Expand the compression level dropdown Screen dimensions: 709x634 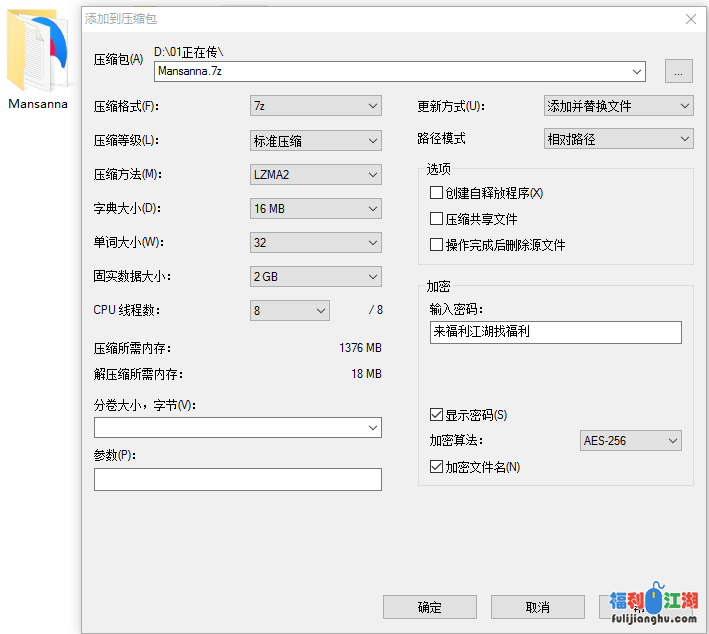click(x=315, y=141)
